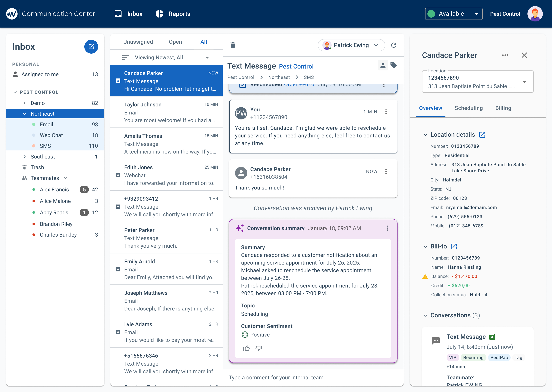Give thumbs up on conversation summary
The width and height of the screenshot is (552, 392).
(246, 348)
